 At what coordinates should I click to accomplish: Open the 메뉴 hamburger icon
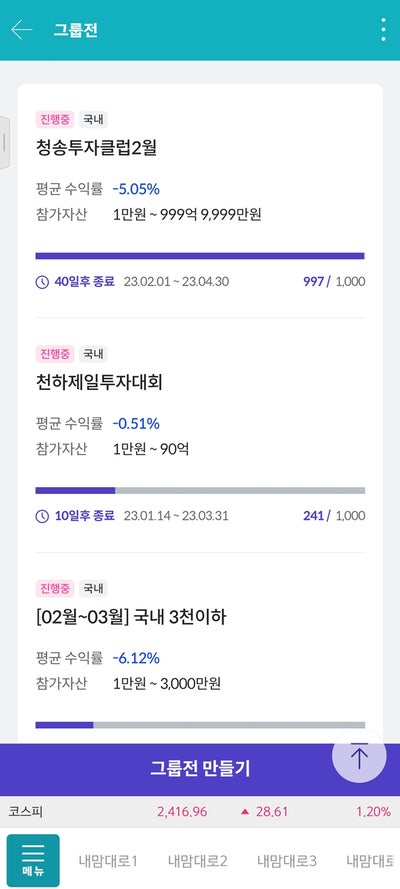(x=33, y=861)
